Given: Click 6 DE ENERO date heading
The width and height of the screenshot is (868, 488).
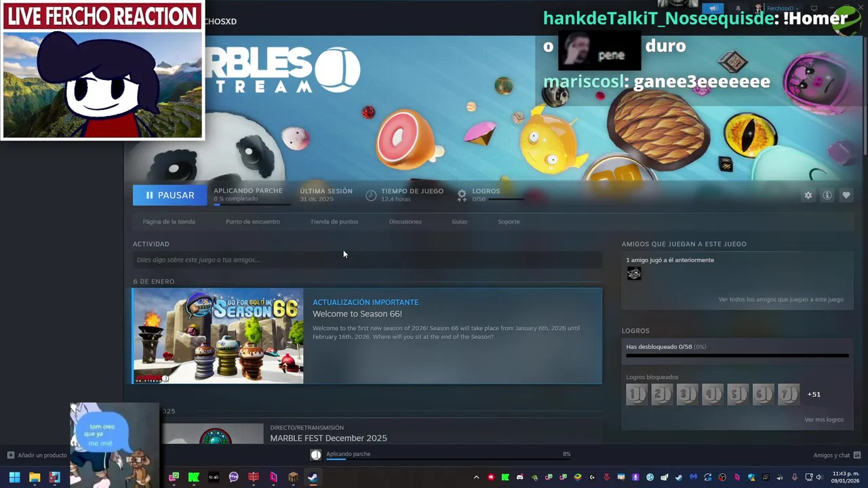Looking at the screenshot, I should click(154, 281).
